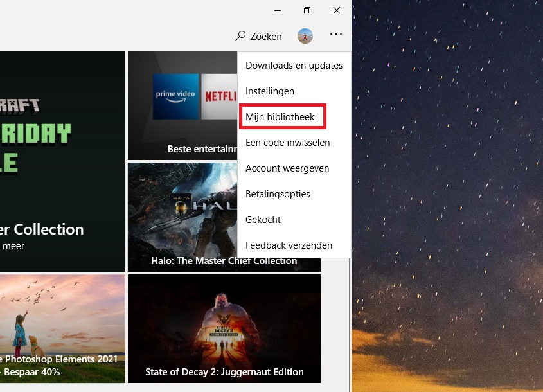The width and height of the screenshot is (543, 392).
Task: Open Instellingen from the menu
Action: coord(294,91)
